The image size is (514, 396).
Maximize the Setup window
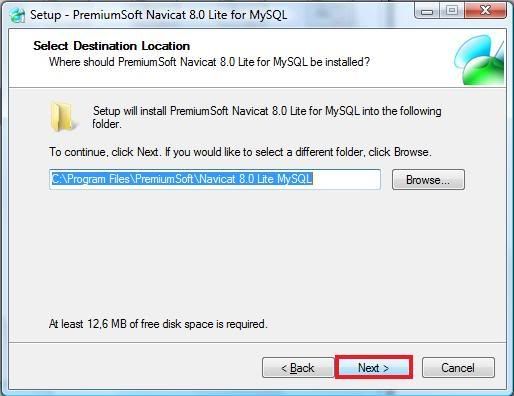(452, 11)
